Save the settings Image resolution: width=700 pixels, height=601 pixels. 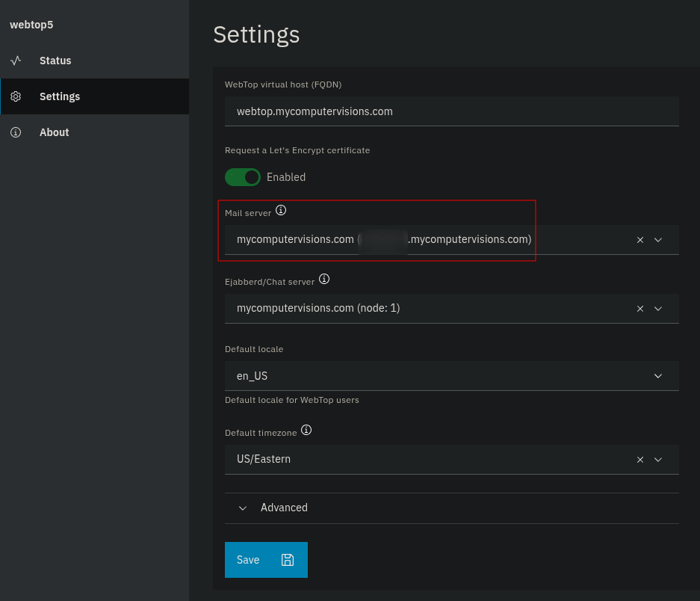click(x=266, y=560)
